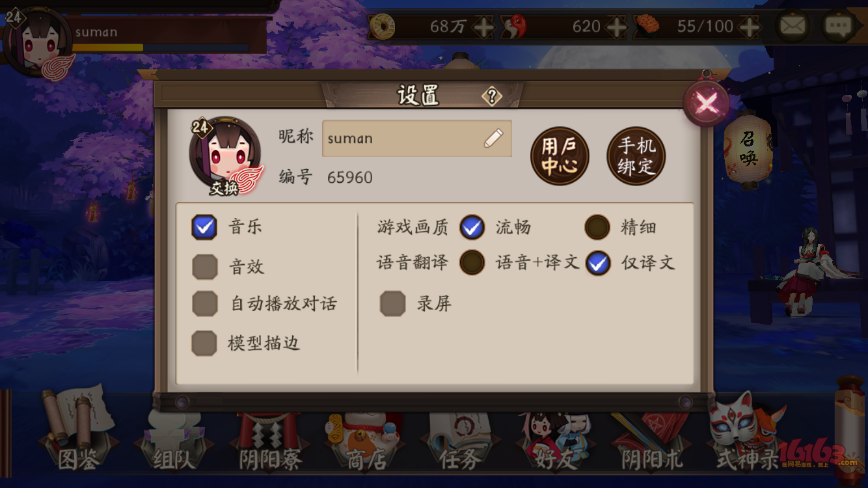Select 语音+译文 voice translation option
Viewport: 868px width, 488px height.
point(472,263)
